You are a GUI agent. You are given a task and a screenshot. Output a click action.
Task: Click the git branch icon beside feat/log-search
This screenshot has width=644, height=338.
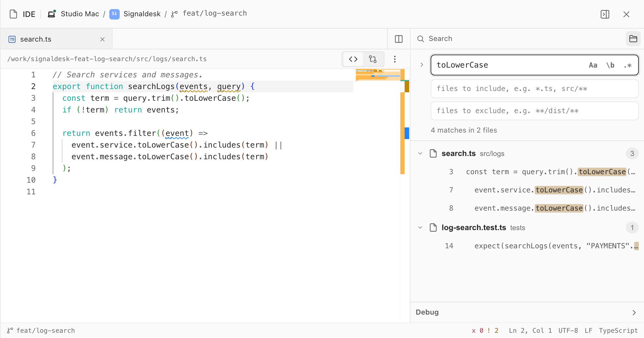(x=174, y=14)
